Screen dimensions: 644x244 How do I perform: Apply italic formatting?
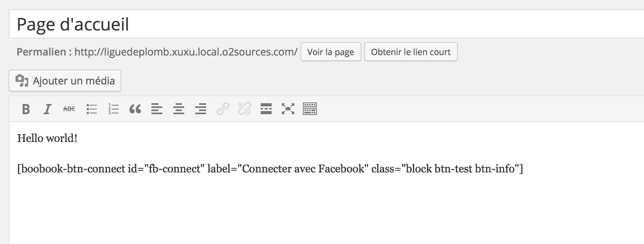[48, 109]
